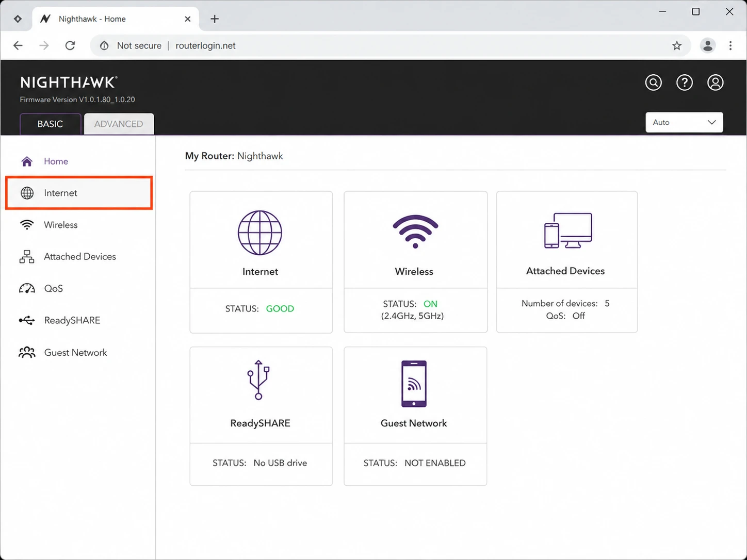Click the No USB drive status text
This screenshot has height=560, width=747.
point(280,463)
